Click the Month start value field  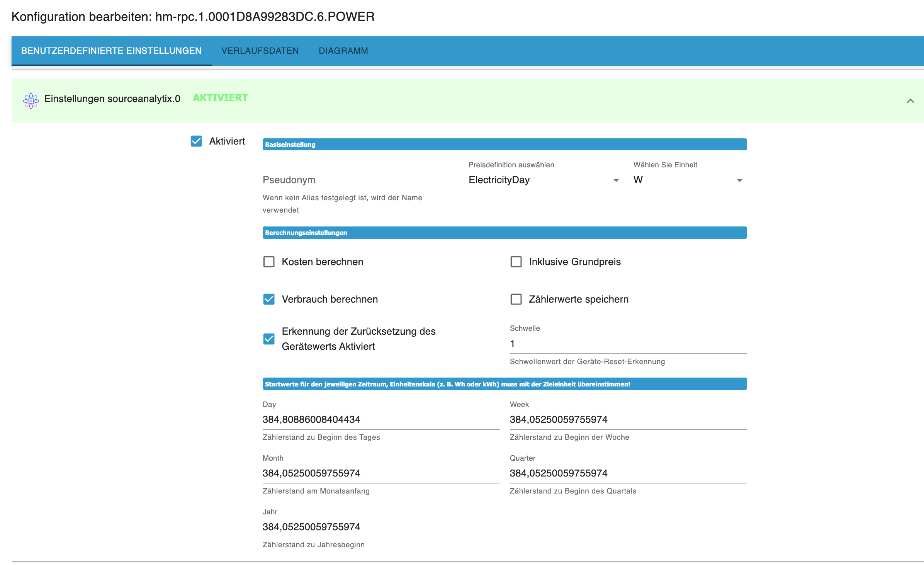(x=380, y=473)
